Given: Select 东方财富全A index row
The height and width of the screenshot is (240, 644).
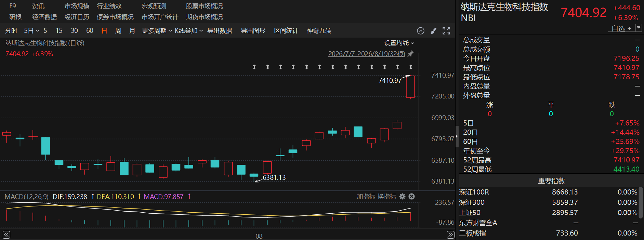Looking at the screenshot, I should pos(549,223).
